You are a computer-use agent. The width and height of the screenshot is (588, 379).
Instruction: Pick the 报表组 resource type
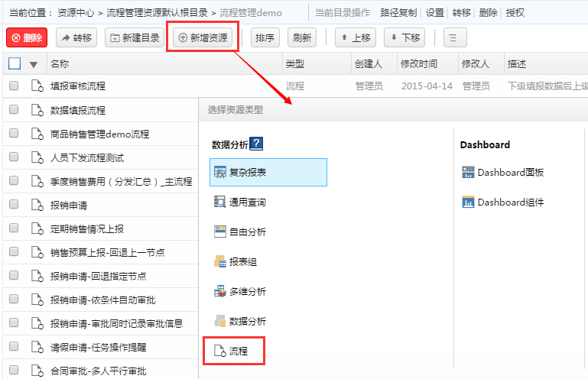tap(240, 261)
